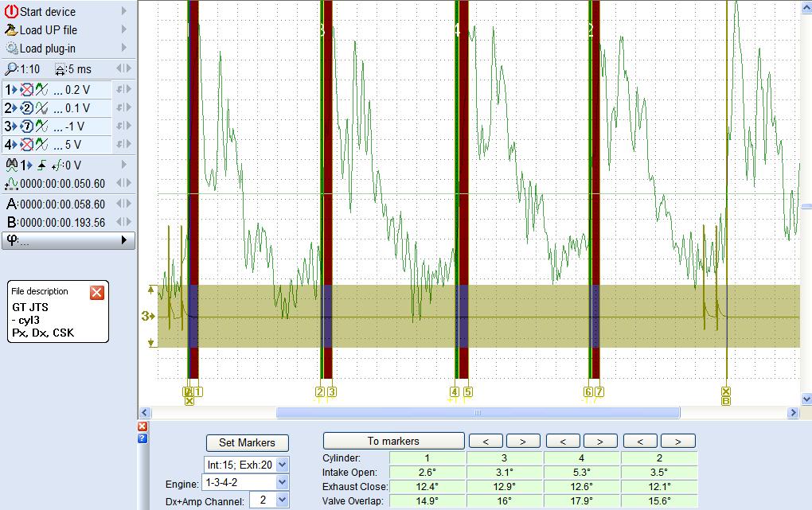Image resolution: width=812 pixels, height=510 pixels.
Task: Click the first previous (<) marker button
Action: tap(486, 441)
